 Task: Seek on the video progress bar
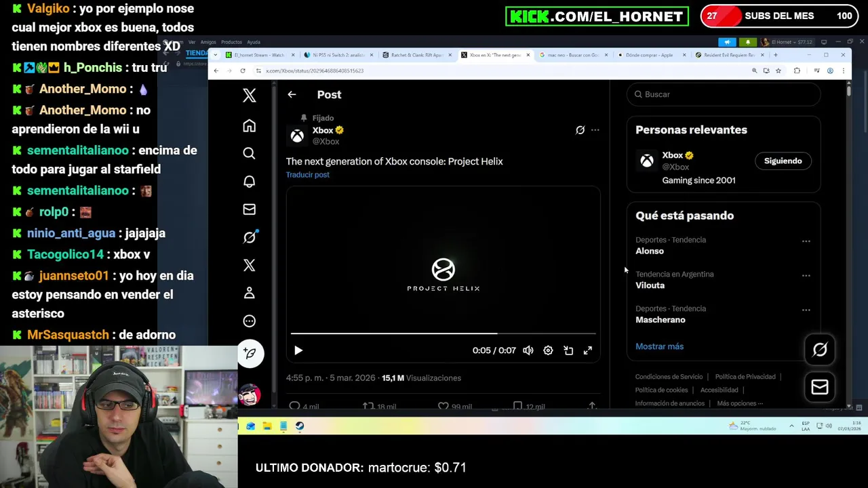pyautogui.click(x=443, y=333)
